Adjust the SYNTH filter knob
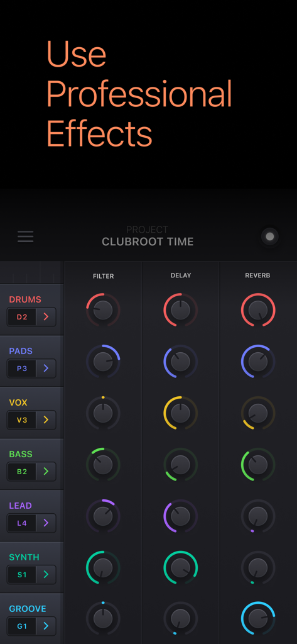 (103, 568)
